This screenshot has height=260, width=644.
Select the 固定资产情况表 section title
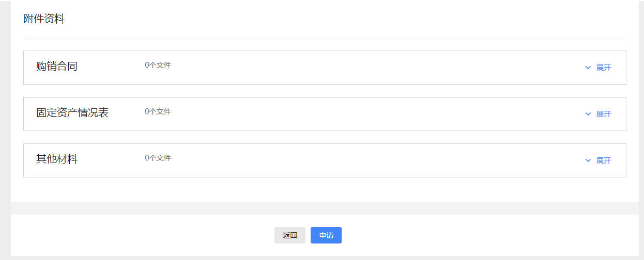pos(72,113)
